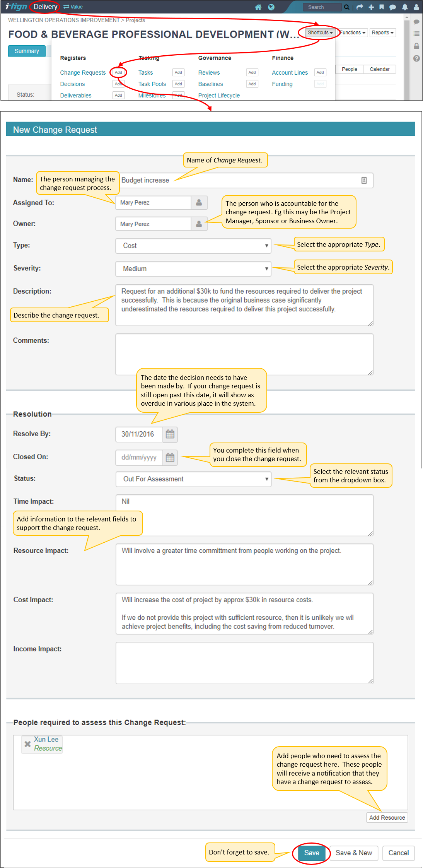423x868 pixels.
Task: Go to the home icon in header
Action: pos(258,7)
